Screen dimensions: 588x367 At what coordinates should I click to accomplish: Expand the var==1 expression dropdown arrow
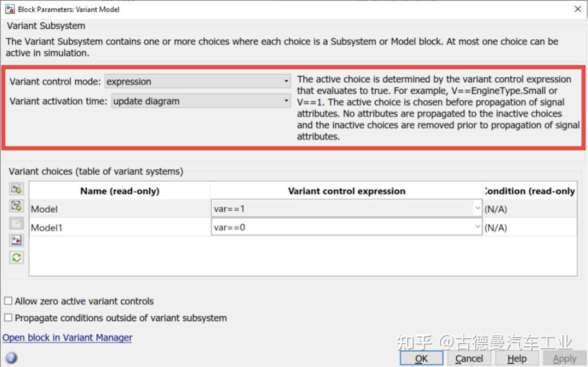click(477, 208)
